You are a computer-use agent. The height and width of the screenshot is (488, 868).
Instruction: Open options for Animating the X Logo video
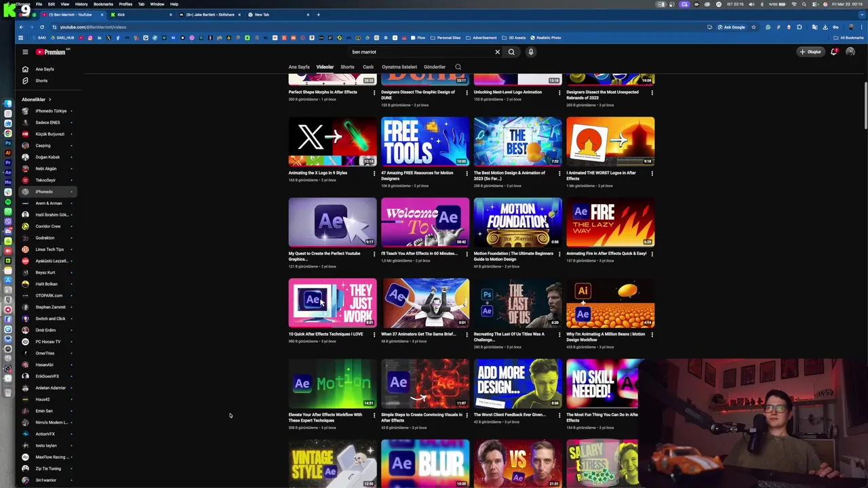(374, 174)
